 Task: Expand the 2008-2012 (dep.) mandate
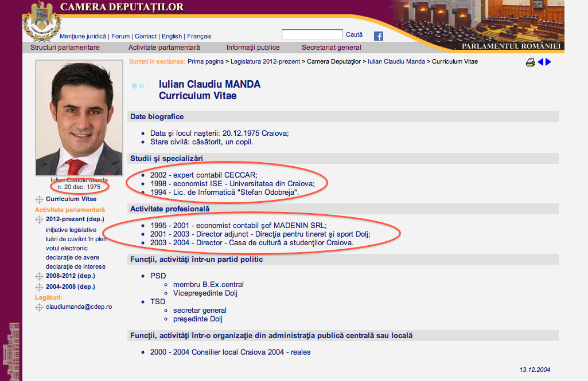[x=70, y=276]
